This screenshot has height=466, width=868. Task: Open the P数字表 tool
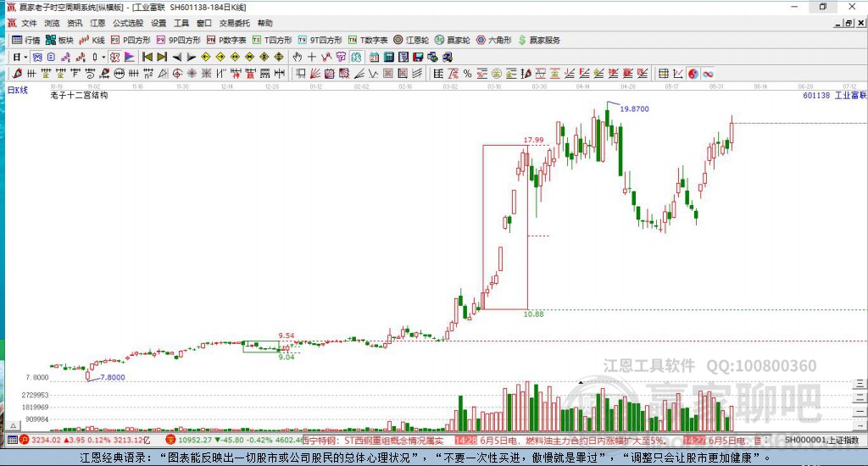click(226, 40)
